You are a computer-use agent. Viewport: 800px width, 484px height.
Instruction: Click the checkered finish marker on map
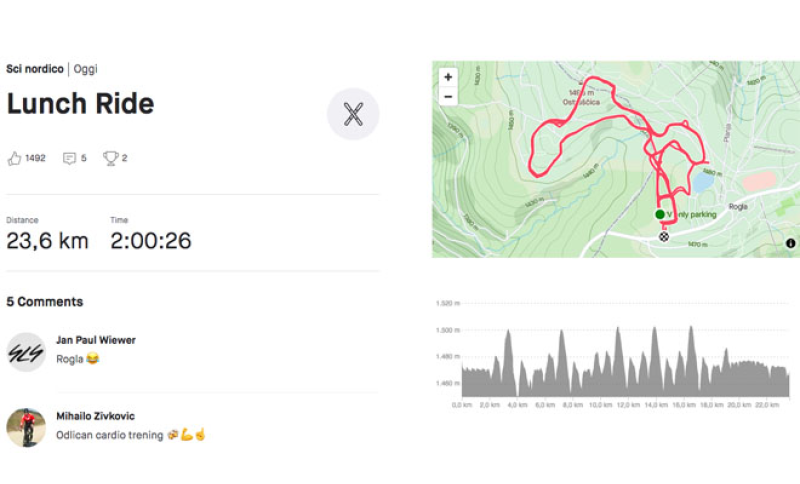(664, 236)
